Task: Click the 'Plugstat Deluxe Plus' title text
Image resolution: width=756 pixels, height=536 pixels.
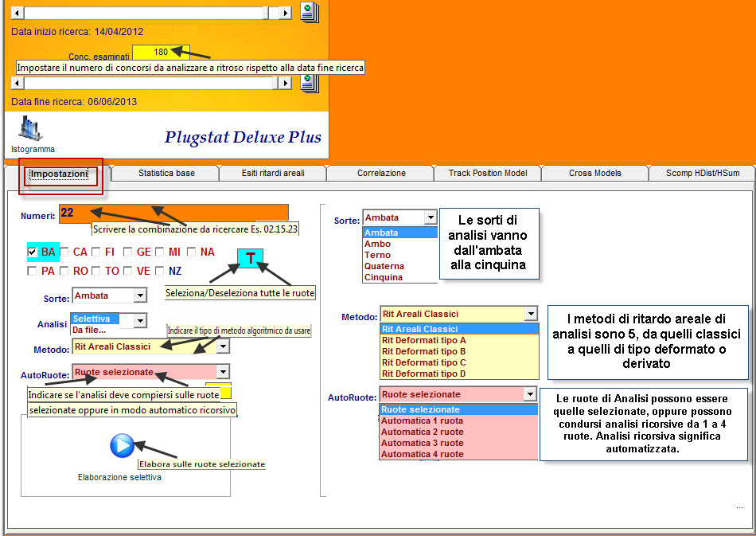Action: [x=243, y=137]
